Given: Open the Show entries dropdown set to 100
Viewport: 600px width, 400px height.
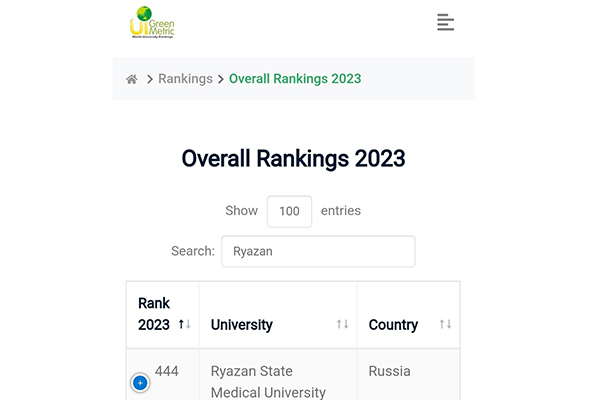Looking at the screenshot, I should click(x=289, y=211).
